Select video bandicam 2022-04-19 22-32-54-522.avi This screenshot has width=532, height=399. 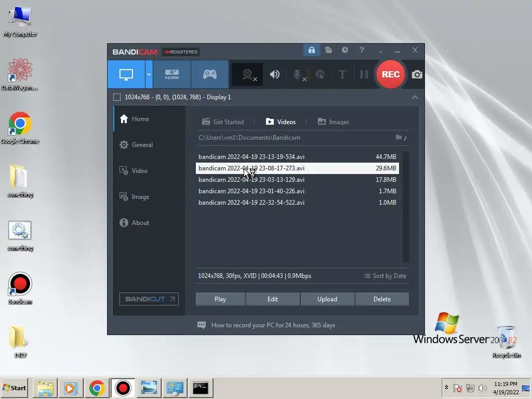pos(297,203)
